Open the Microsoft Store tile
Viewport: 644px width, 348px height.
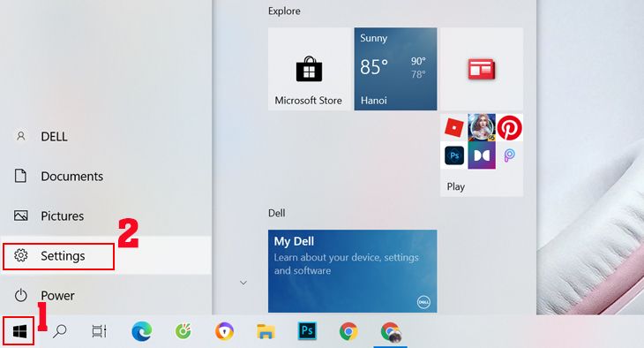pyautogui.click(x=310, y=69)
